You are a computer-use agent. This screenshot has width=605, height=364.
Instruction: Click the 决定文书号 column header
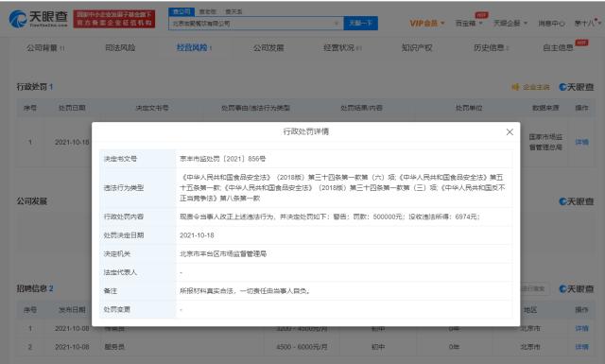tap(152, 108)
